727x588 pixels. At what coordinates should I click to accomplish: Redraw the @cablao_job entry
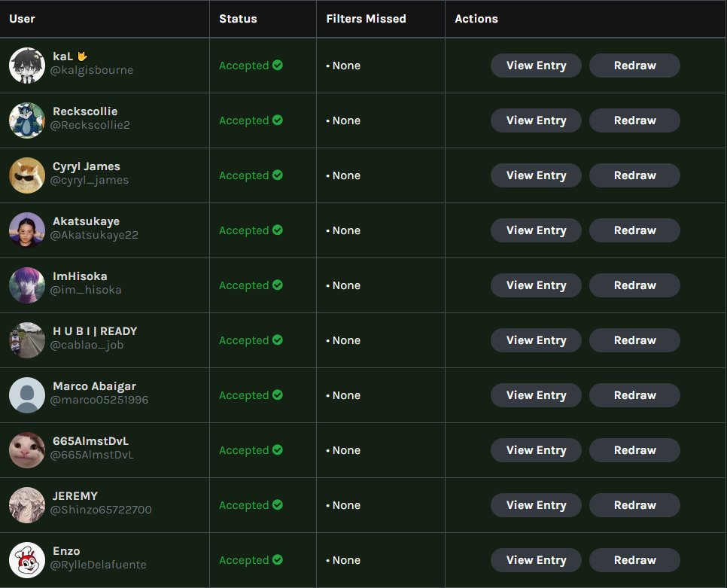pos(634,340)
